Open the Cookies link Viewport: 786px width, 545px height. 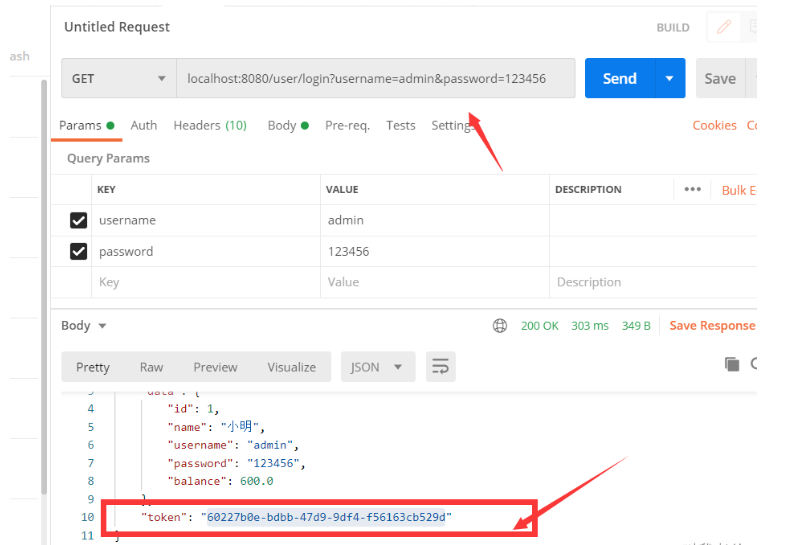[714, 125]
